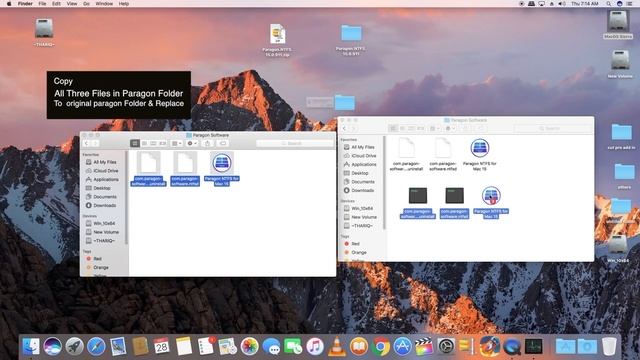Viewport: 640px width, 360px height.
Task: Select the unhighlighted com.paragon-softwar...uninstall file in the dimmed window
Action: point(406,155)
